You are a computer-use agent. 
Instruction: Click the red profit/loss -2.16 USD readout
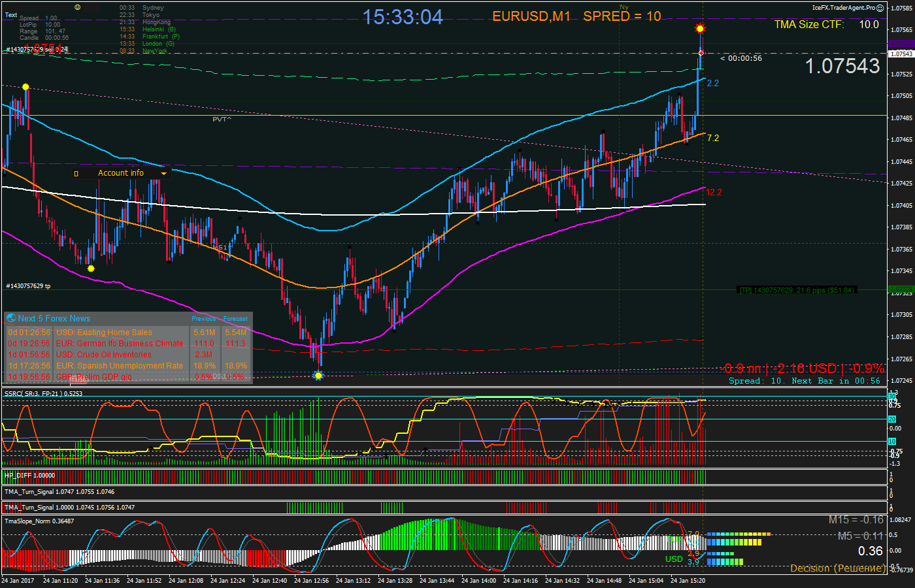(803, 368)
